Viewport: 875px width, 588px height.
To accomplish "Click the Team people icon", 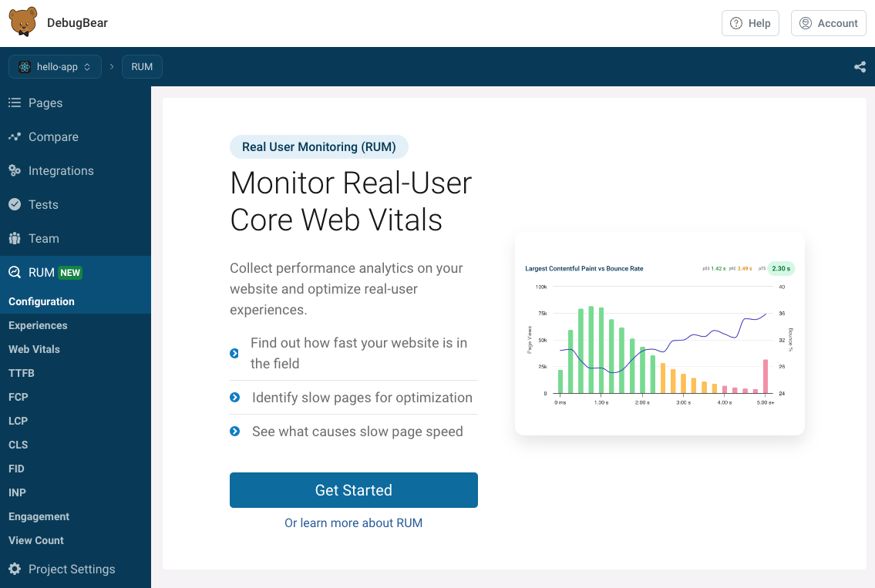I will click(x=15, y=239).
